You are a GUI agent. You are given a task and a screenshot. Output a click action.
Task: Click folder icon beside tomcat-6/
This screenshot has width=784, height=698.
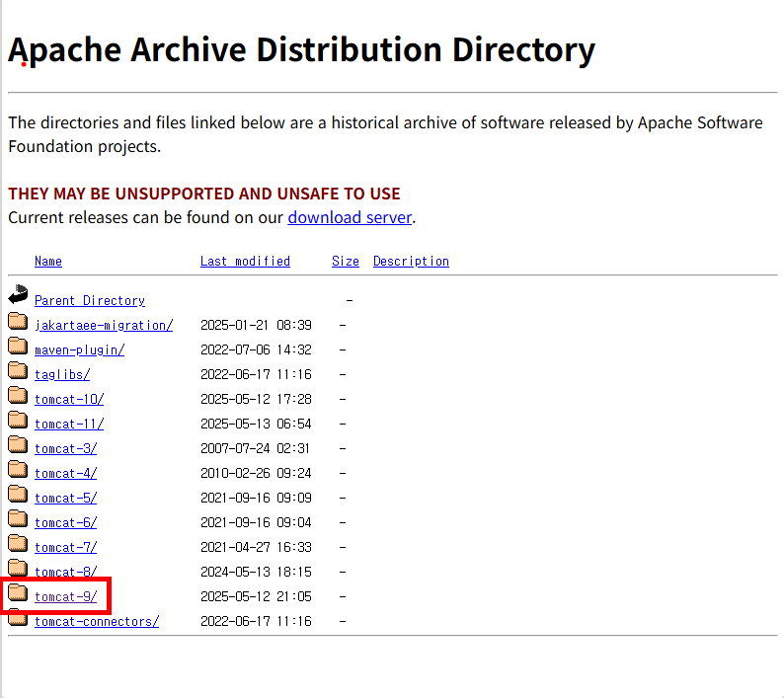point(18,519)
